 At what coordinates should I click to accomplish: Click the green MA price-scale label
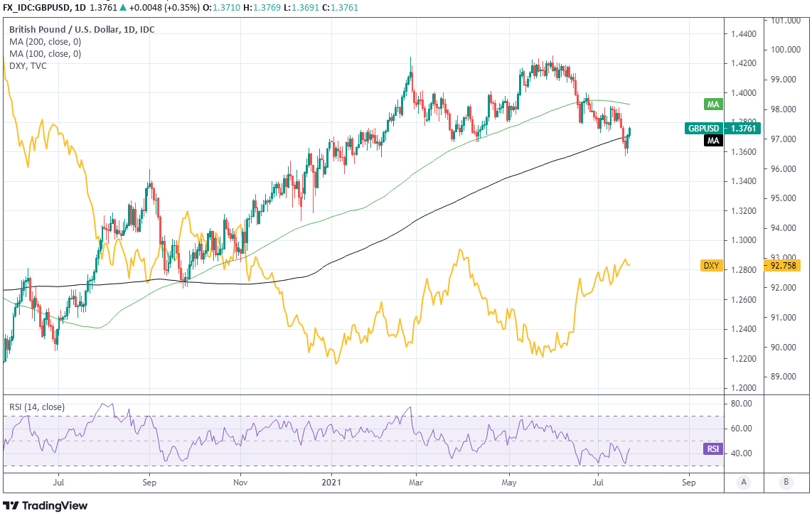tap(713, 104)
